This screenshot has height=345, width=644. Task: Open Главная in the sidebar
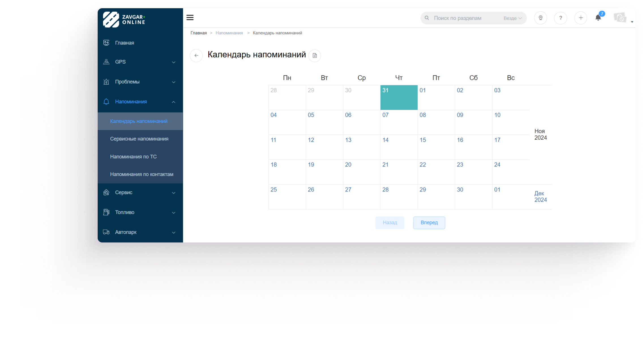pyautogui.click(x=140, y=43)
